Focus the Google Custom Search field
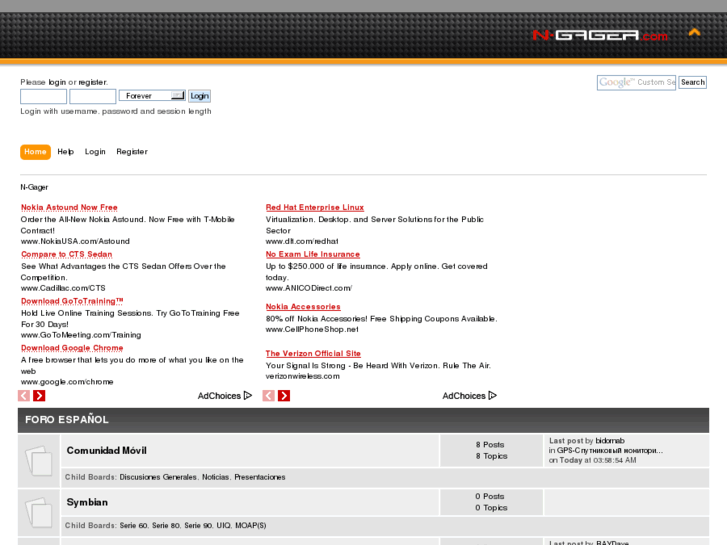The height and width of the screenshot is (545, 727). [636, 83]
